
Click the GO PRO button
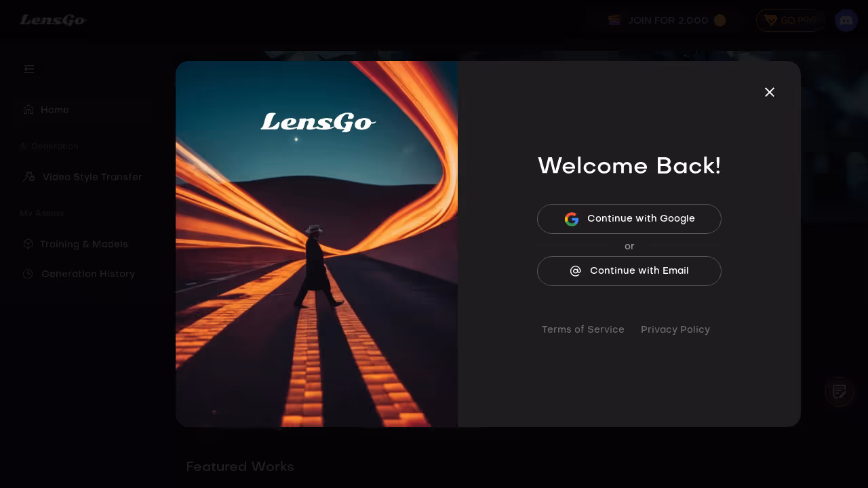click(x=791, y=20)
